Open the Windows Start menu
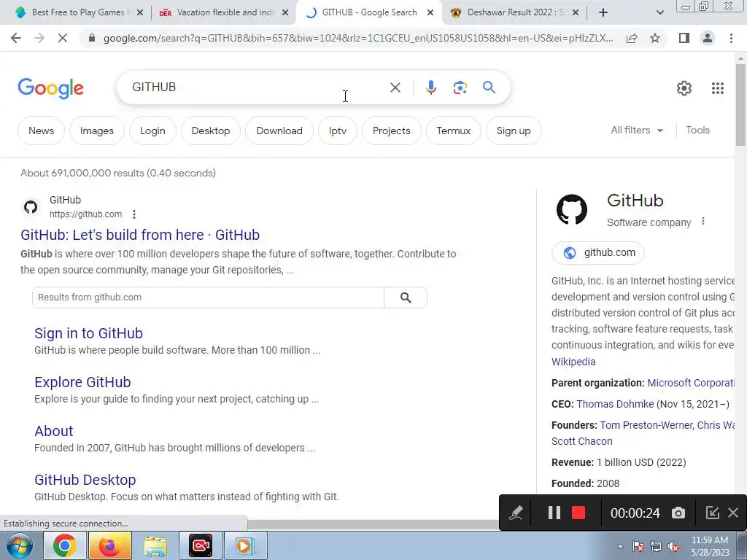 coord(20,545)
